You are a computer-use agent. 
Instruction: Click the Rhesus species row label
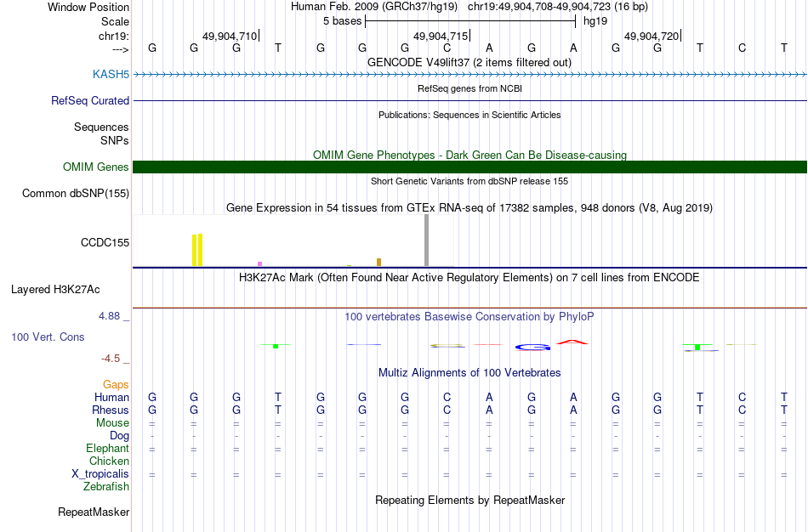(x=111, y=410)
